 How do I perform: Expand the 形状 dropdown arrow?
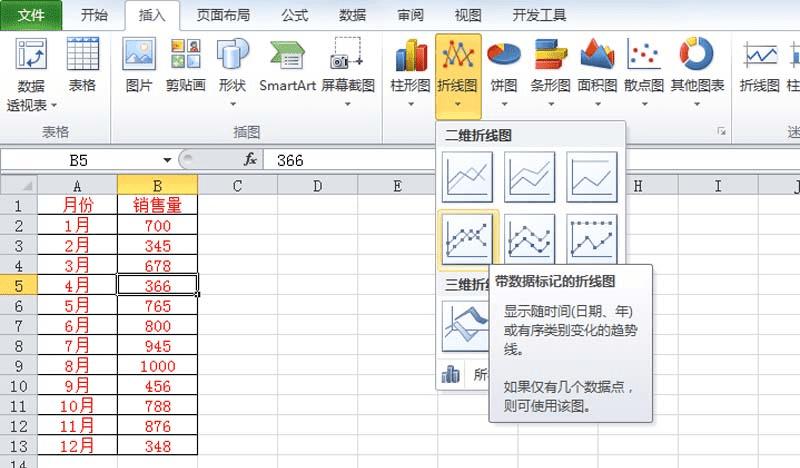pyautogui.click(x=233, y=104)
